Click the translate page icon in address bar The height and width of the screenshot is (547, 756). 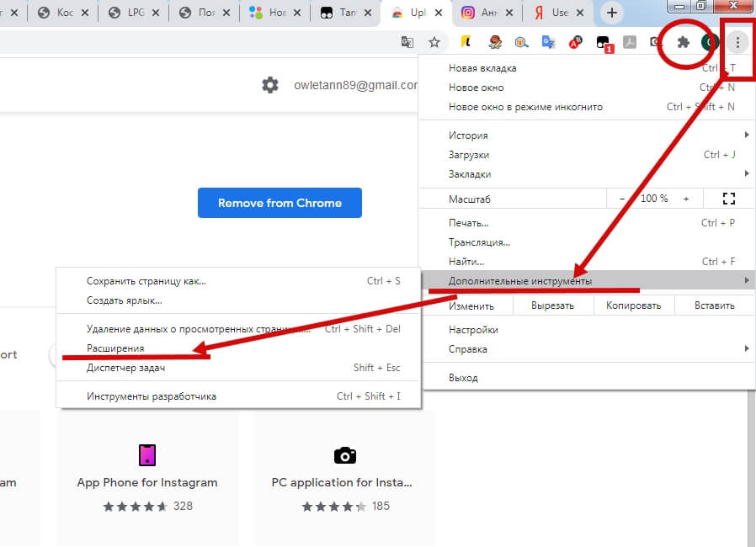[x=407, y=42]
